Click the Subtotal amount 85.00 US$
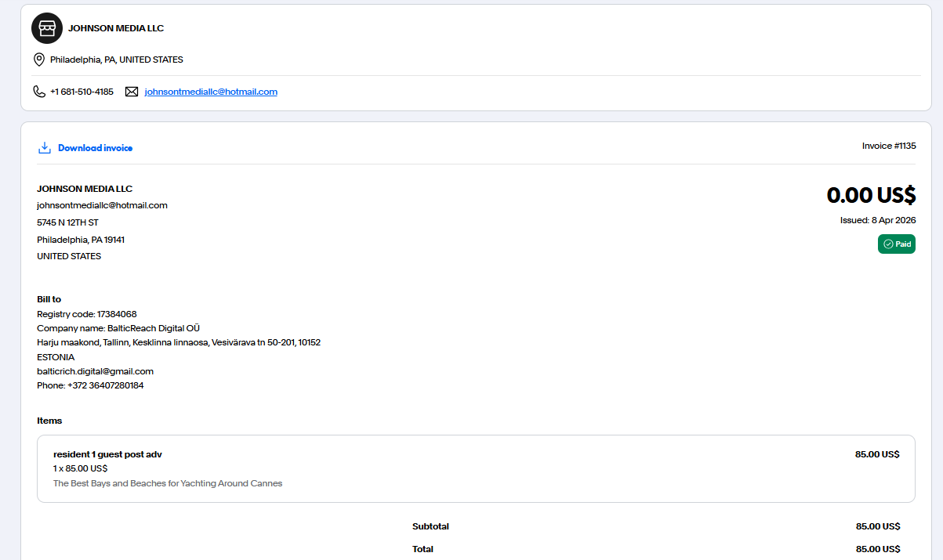943x560 pixels. (x=878, y=526)
